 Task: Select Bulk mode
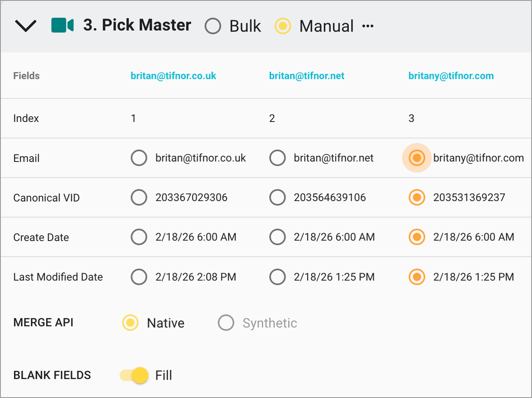click(x=213, y=26)
